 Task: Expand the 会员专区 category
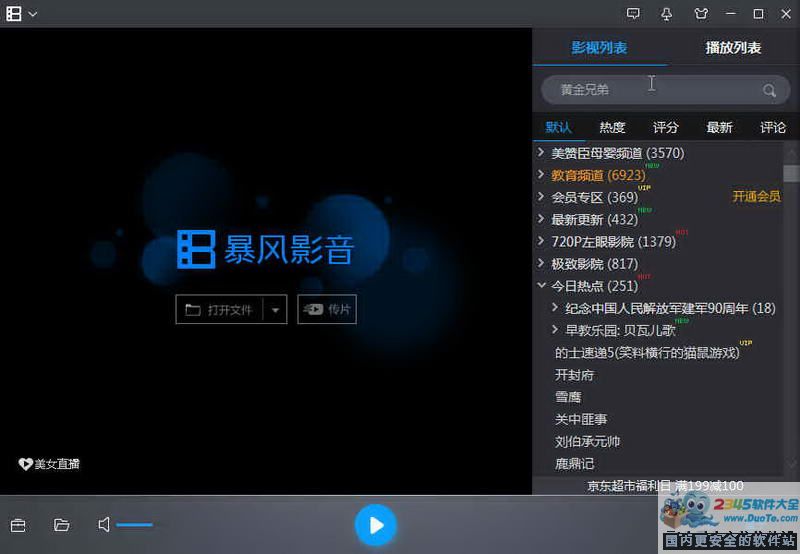541,196
